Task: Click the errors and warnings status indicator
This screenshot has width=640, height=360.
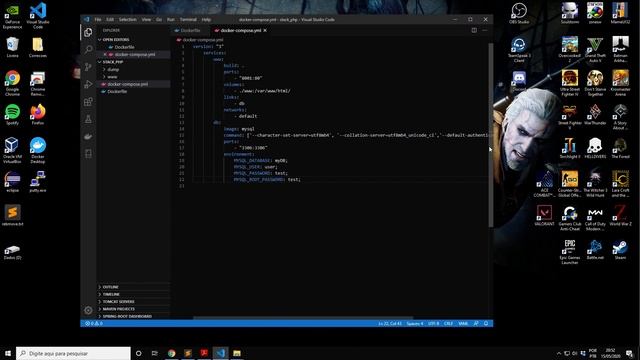Action: 94,323
